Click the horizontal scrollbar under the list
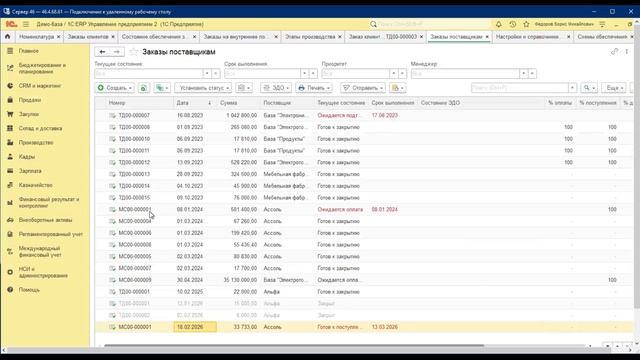This screenshot has width=640, height=360. pos(294,346)
